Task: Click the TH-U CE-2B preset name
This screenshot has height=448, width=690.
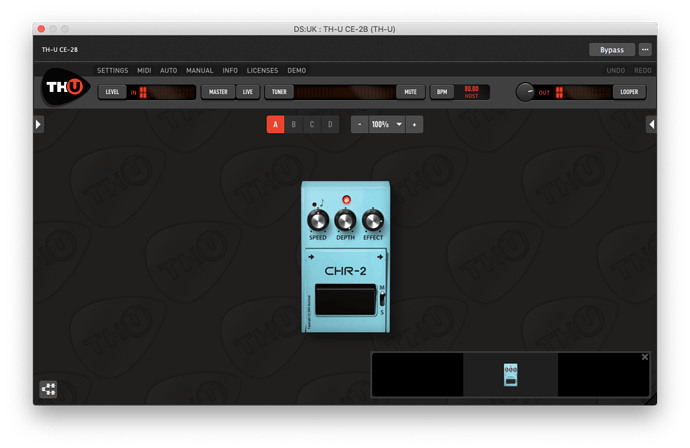Action: 59,50
